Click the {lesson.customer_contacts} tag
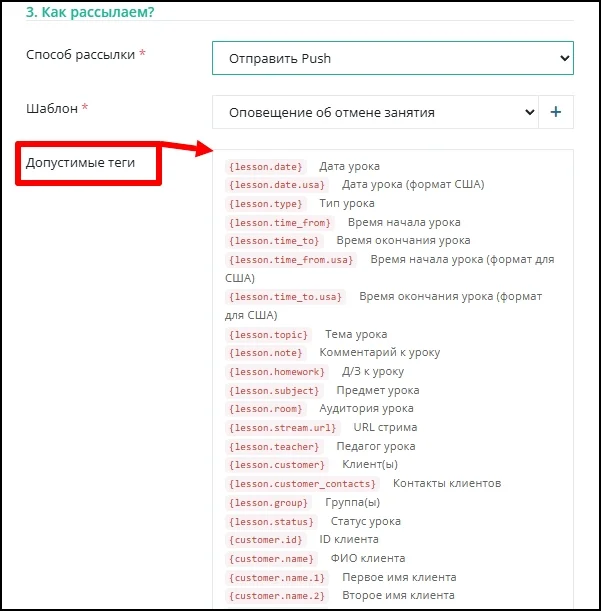This screenshot has height=611, width=601. tap(302, 484)
